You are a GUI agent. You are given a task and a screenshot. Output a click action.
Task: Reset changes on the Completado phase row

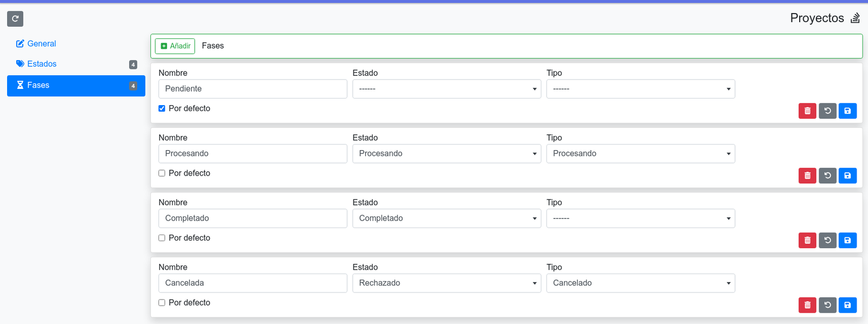827,241
